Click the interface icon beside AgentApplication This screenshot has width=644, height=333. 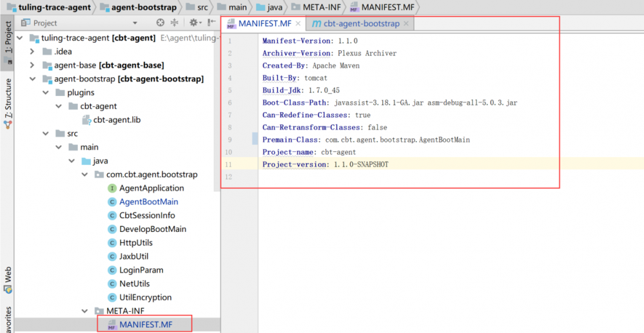(112, 188)
